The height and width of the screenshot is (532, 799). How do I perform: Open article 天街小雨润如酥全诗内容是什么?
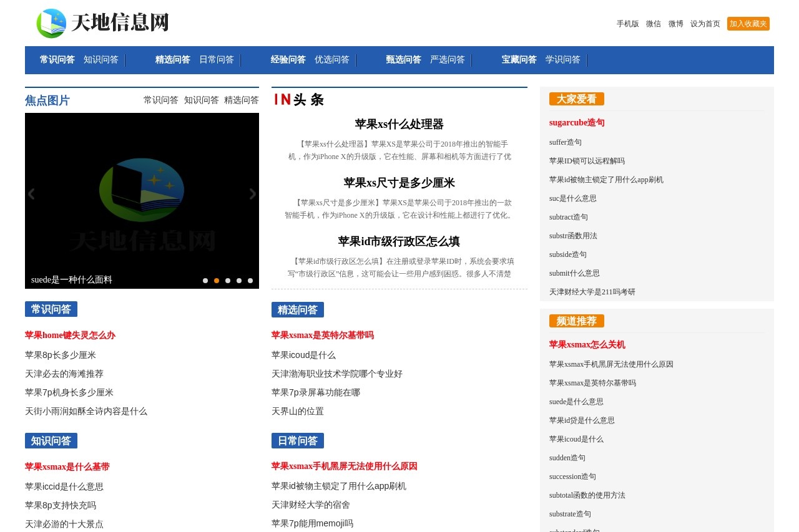point(86,411)
